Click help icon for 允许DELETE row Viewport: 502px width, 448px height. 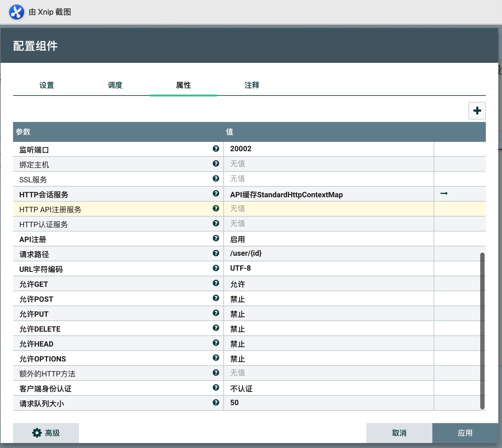pyautogui.click(x=216, y=328)
